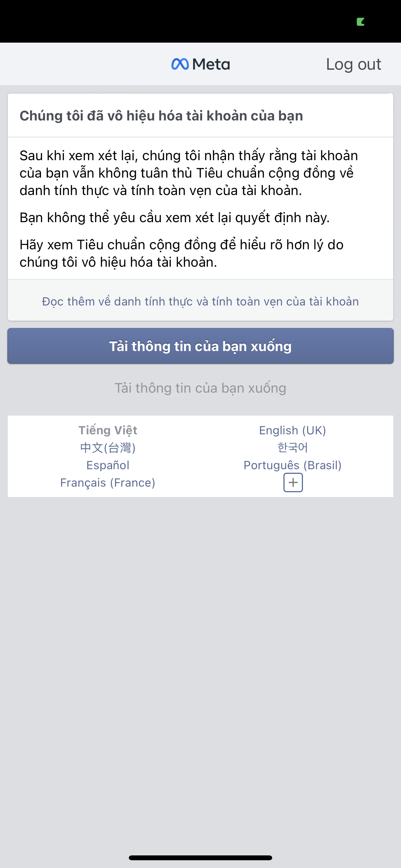Open more languages with the plus icon
Viewport: 401px width, 868px height.
[293, 482]
